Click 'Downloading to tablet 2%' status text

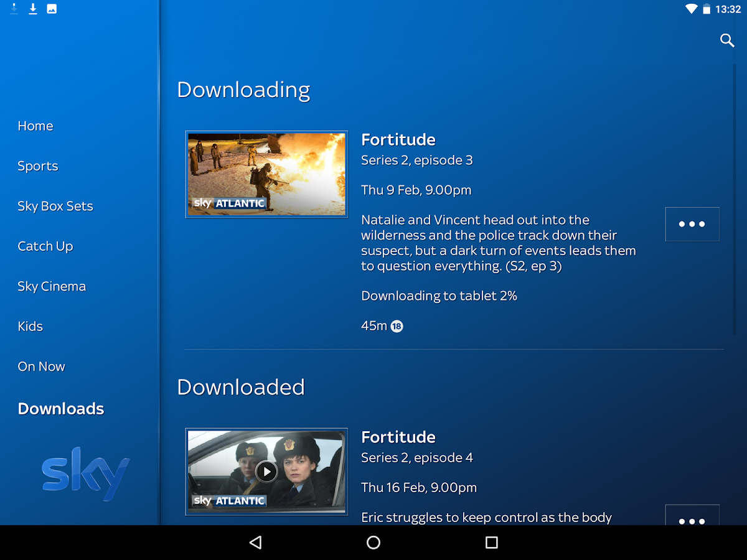439,296
